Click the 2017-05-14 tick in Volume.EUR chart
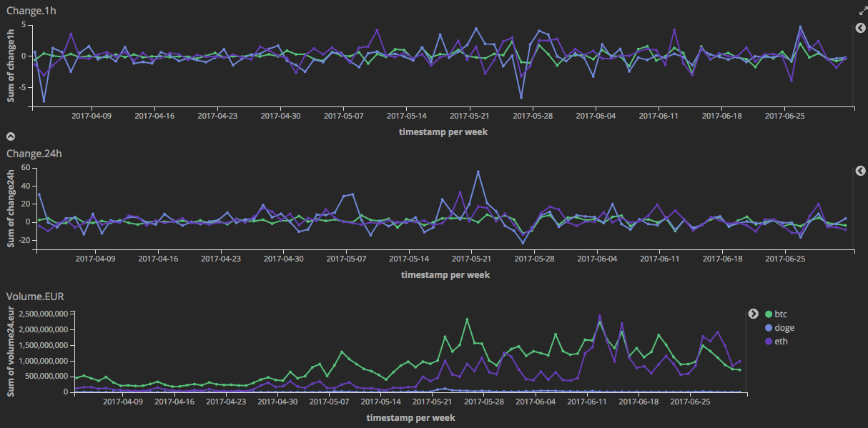Screen dimensions: 868x428 (381, 402)
